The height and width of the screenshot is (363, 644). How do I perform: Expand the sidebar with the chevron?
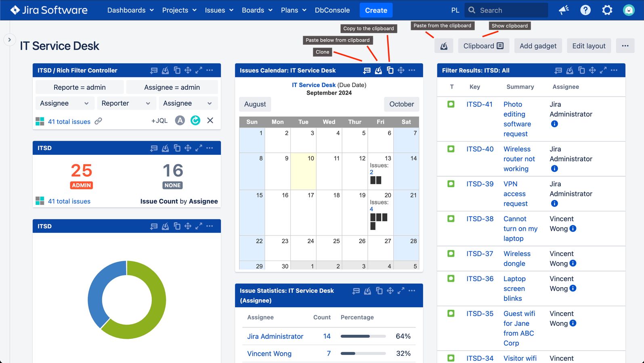point(9,40)
